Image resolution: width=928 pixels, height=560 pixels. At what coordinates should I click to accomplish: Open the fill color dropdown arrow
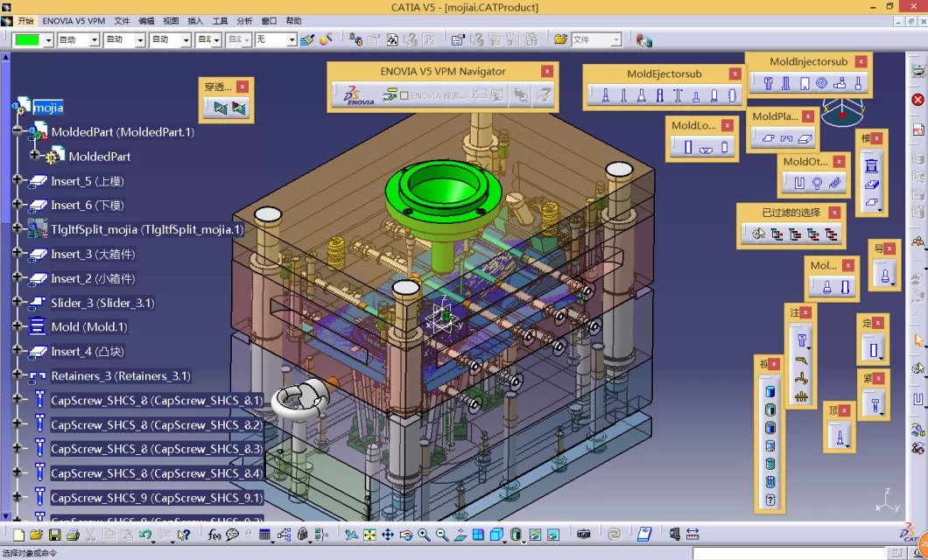pos(49,39)
